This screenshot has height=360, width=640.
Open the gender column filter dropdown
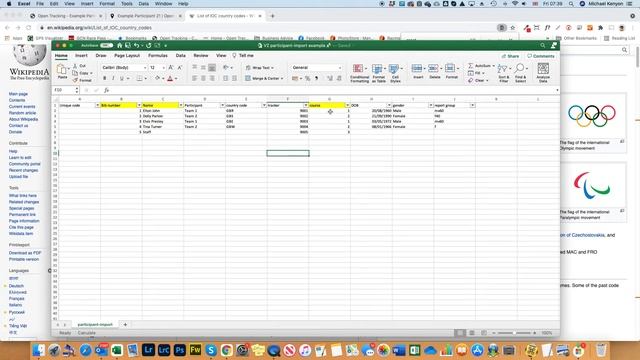click(x=431, y=105)
